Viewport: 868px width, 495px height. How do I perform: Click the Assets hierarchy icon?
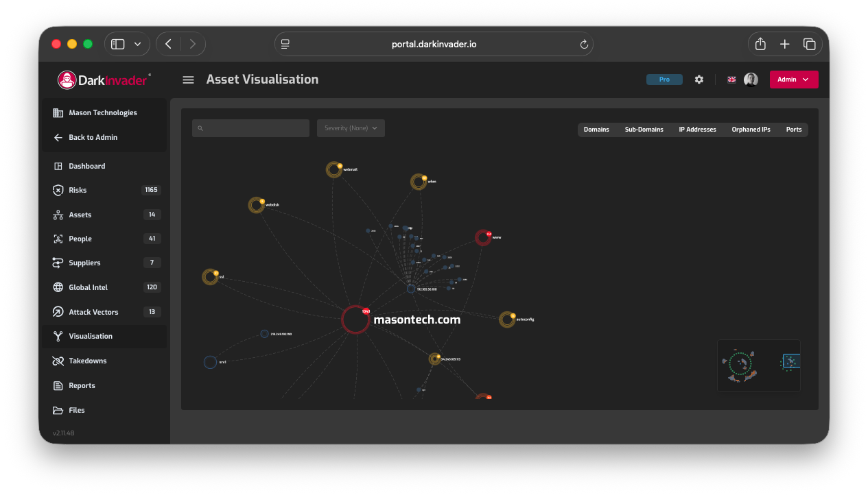58,214
